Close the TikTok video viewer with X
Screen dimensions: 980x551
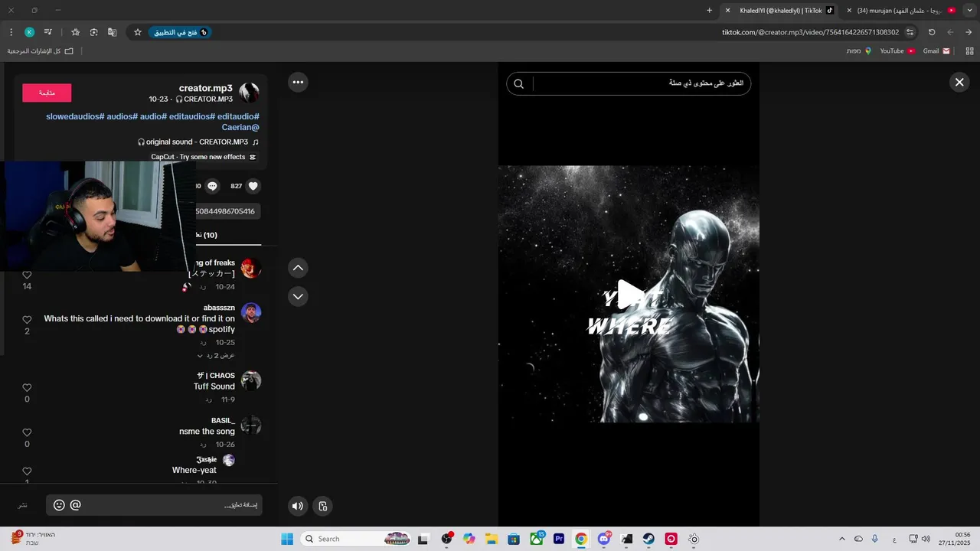click(959, 83)
